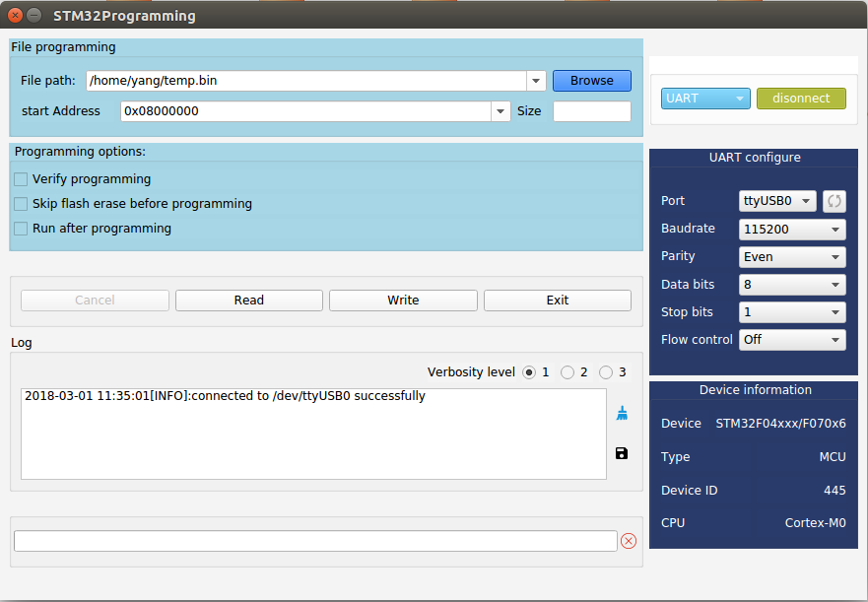Refresh the serial port list

pyautogui.click(x=835, y=201)
